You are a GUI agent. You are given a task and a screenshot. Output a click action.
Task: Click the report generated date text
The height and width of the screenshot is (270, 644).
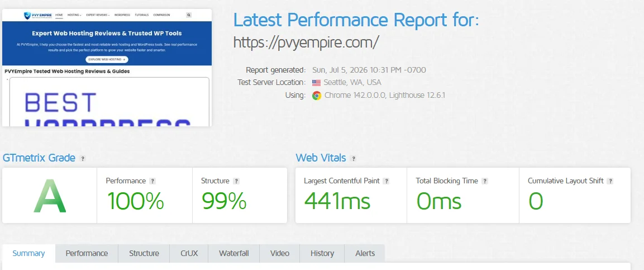point(369,70)
